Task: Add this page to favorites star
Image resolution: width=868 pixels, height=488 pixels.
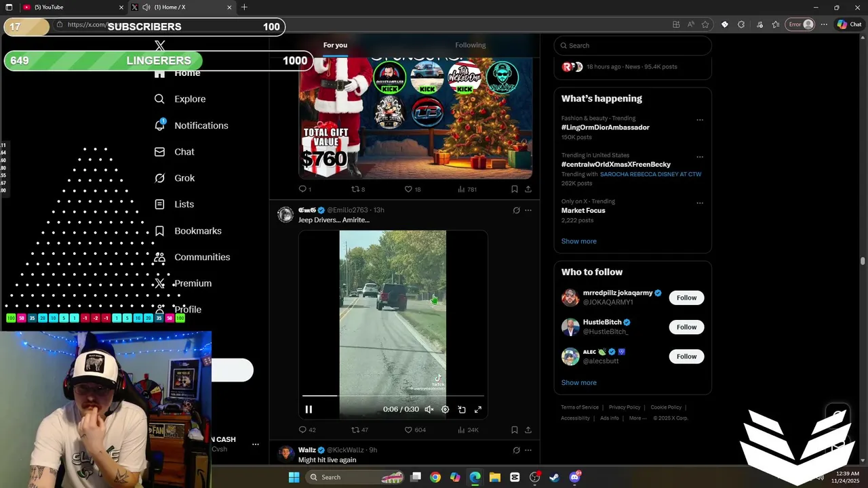Action: tap(705, 24)
